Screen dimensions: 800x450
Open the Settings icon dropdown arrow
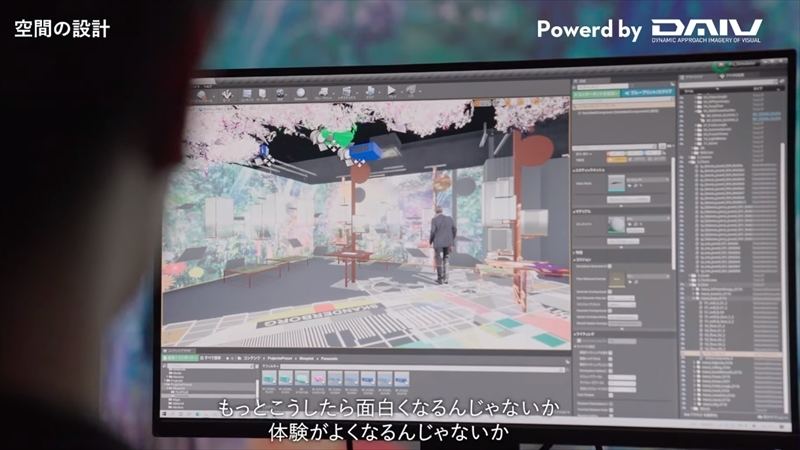point(288,94)
